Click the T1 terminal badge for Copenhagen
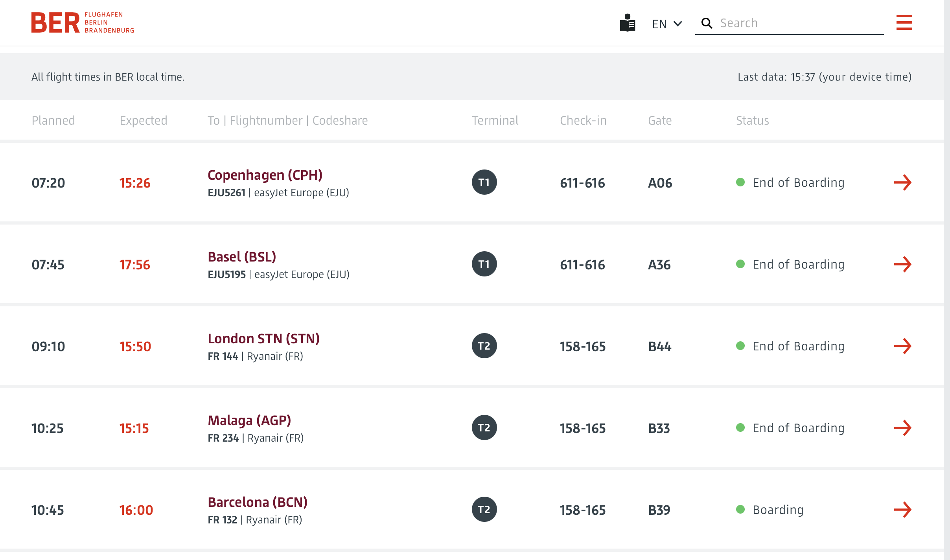 [x=484, y=182]
